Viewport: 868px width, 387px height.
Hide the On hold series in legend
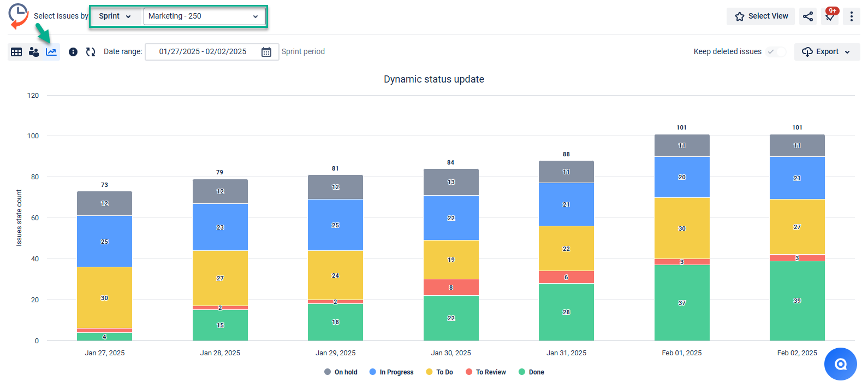[x=341, y=372]
